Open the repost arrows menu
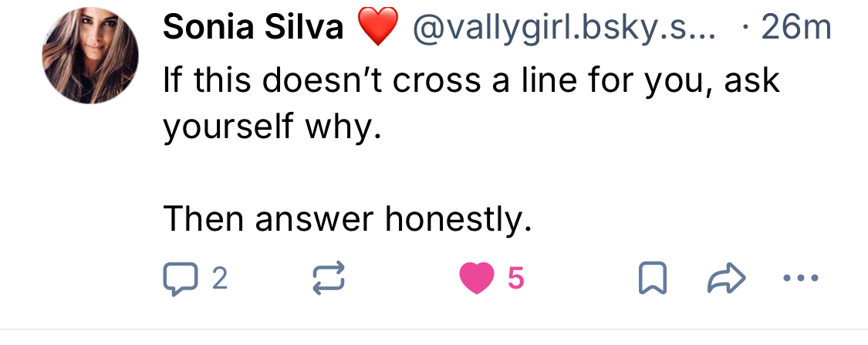The height and width of the screenshot is (345, 868). [x=328, y=279]
